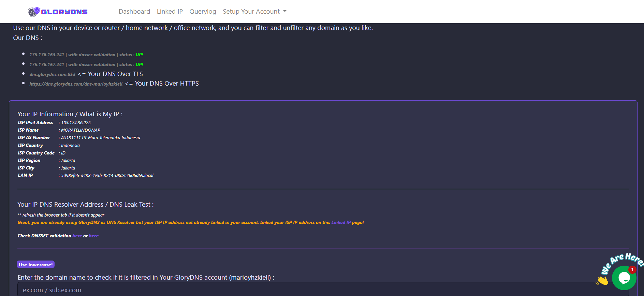Click the ISP Region value Jakarta

coord(68,161)
